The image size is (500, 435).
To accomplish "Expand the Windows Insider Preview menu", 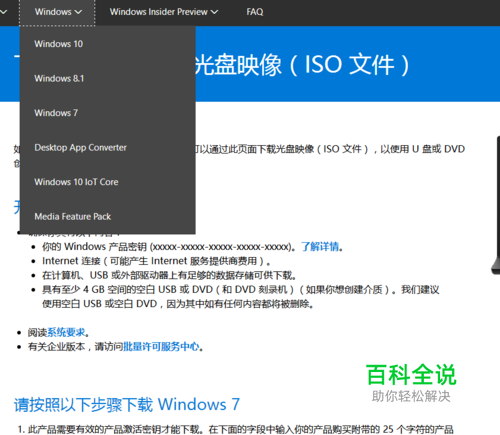I will point(164,12).
